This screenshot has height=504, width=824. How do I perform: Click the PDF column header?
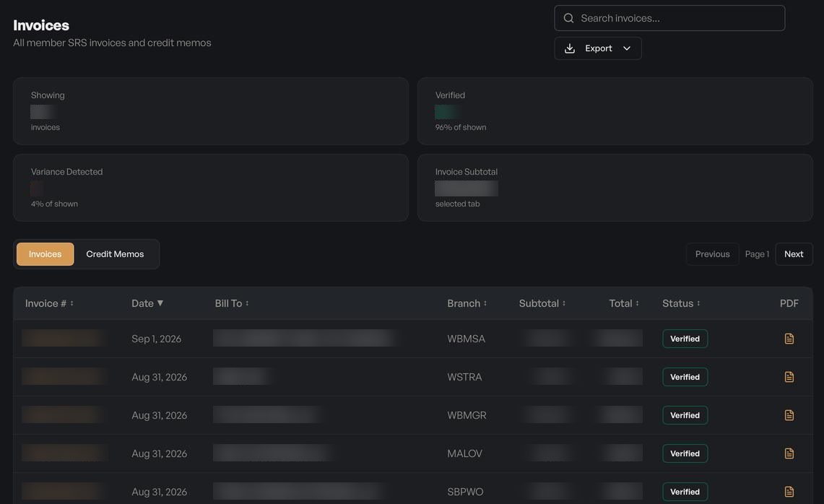(x=789, y=304)
